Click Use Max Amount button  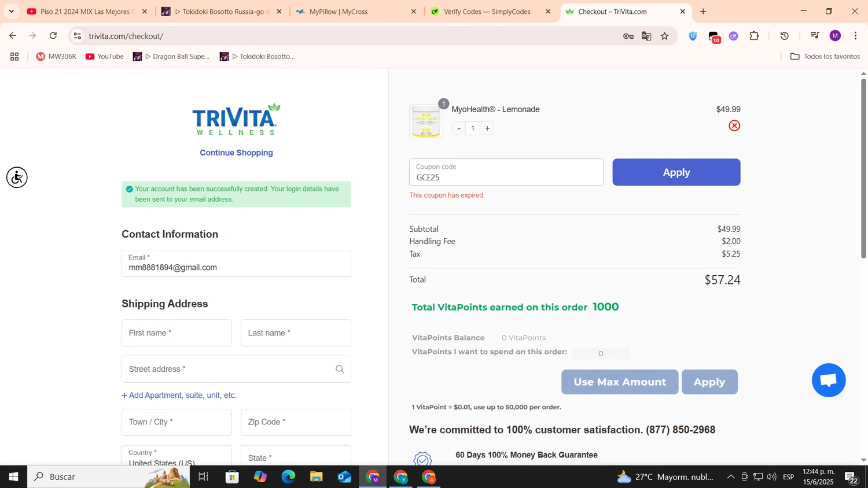620,382
